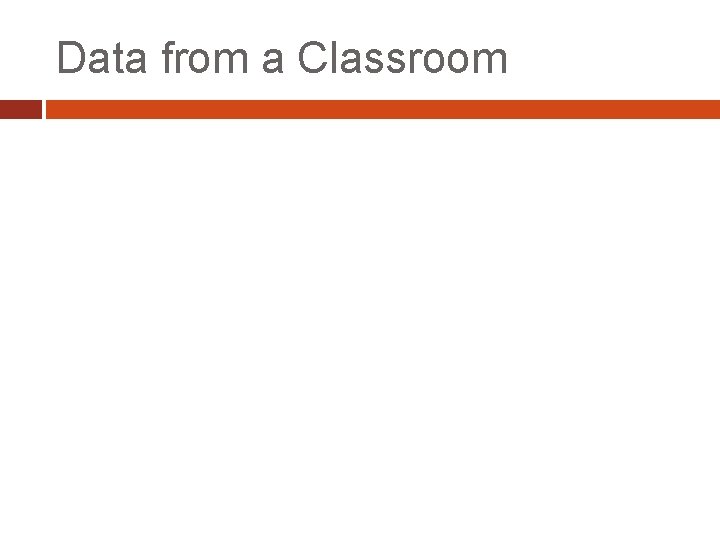The height and width of the screenshot is (540, 720).
Task: Click the white gap between red and orange blocks
Action: point(44,109)
